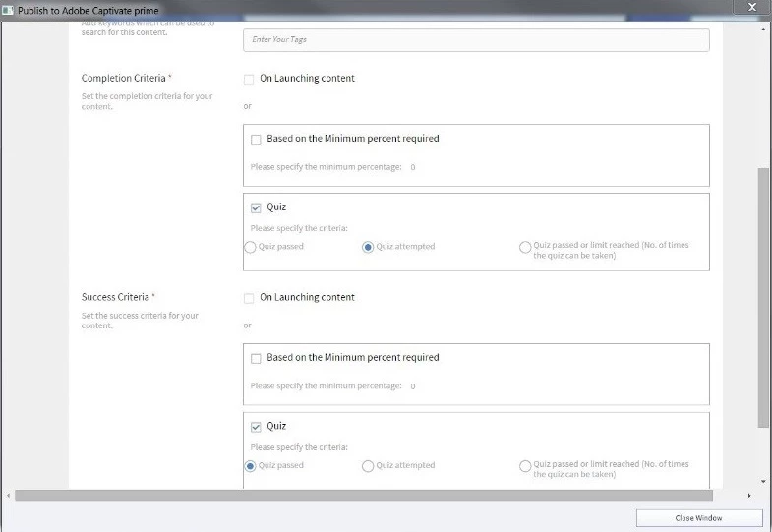The image size is (772, 532).
Task: Click the Completion Criteria label
Action: pos(124,79)
